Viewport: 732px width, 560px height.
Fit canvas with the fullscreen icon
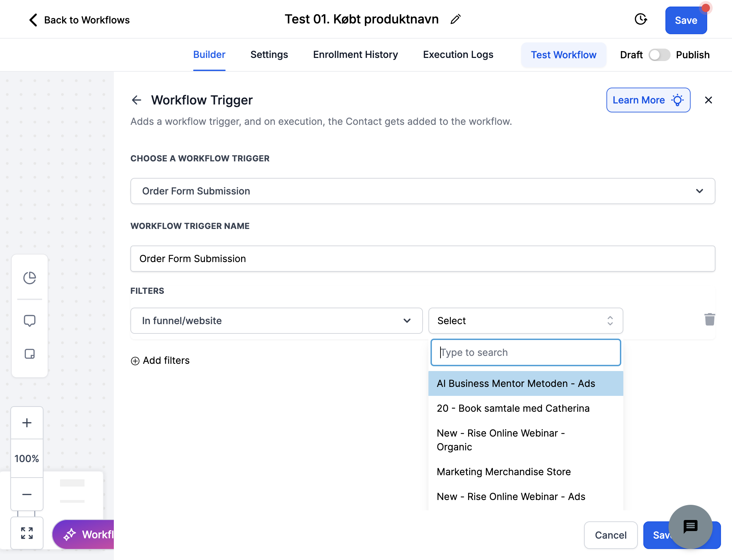pos(27,533)
